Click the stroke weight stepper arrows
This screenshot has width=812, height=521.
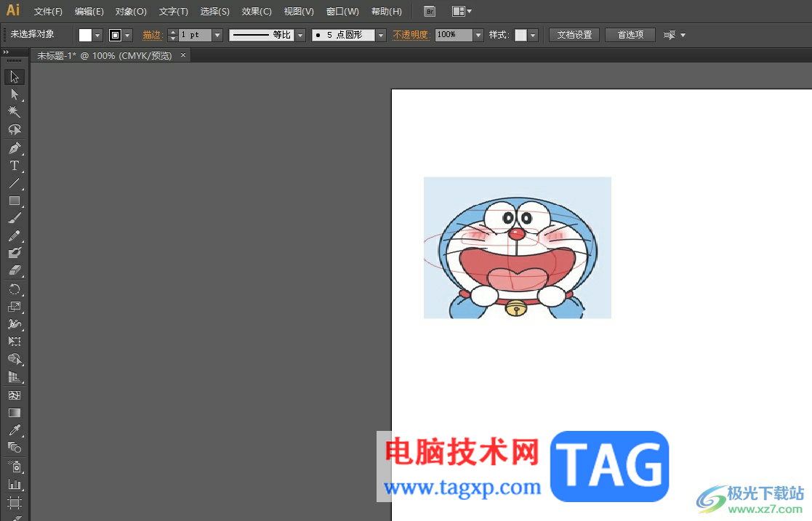(x=173, y=35)
